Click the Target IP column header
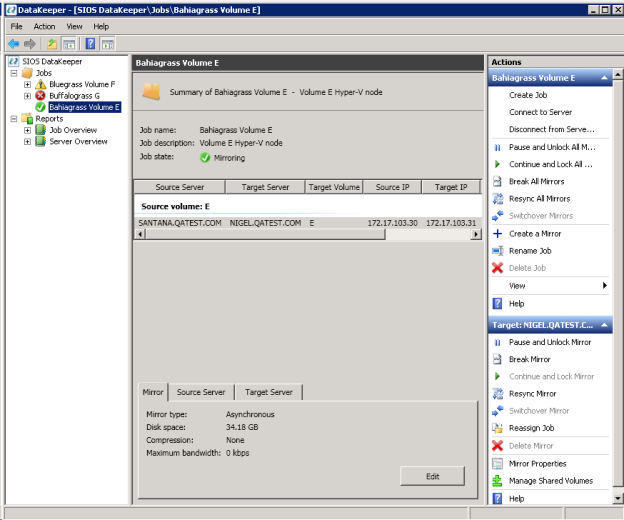The image size is (624, 520). (451, 187)
